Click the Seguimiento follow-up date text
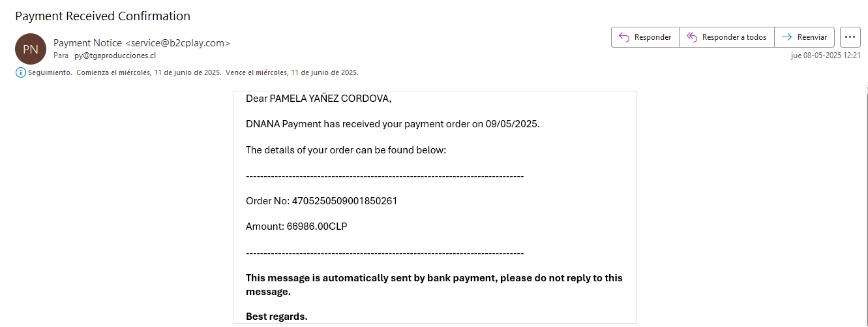 (193, 72)
